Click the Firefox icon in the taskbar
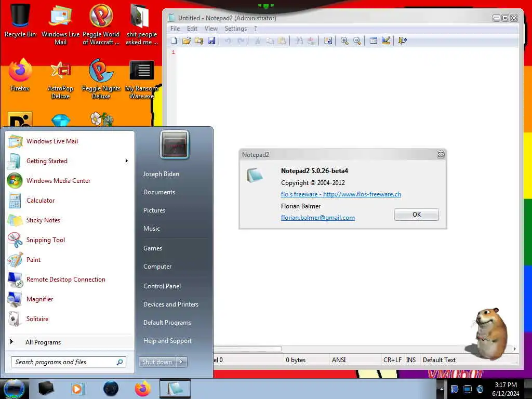Viewport: 532px width, 399px height. pyautogui.click(x=143, y=389)
